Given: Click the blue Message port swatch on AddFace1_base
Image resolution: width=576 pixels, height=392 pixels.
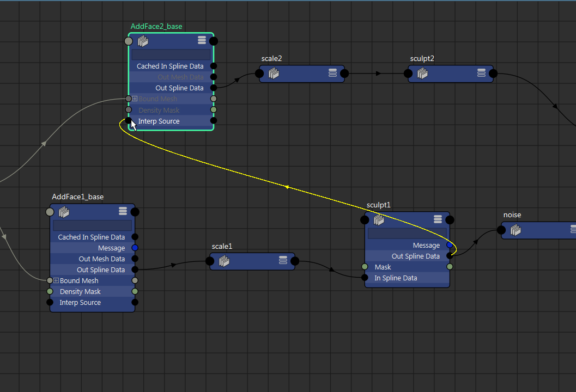Looking at the screenshot, I should click(x=135, y=248).
